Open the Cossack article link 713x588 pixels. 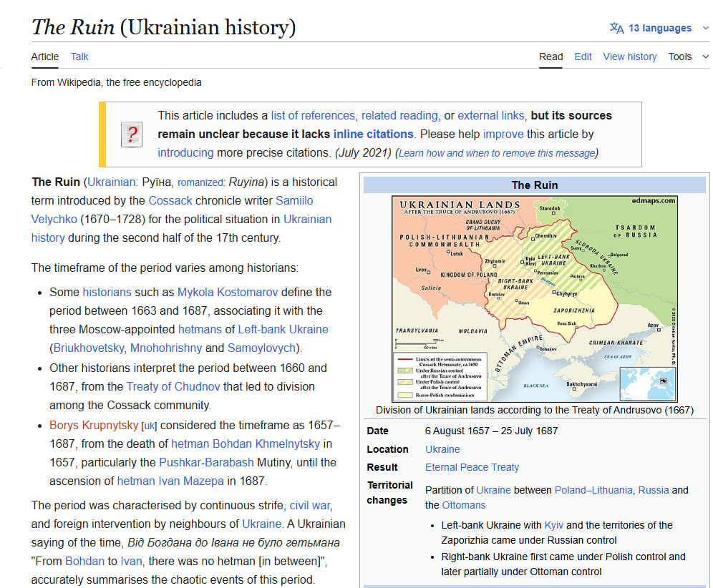[x=170, y=201]
